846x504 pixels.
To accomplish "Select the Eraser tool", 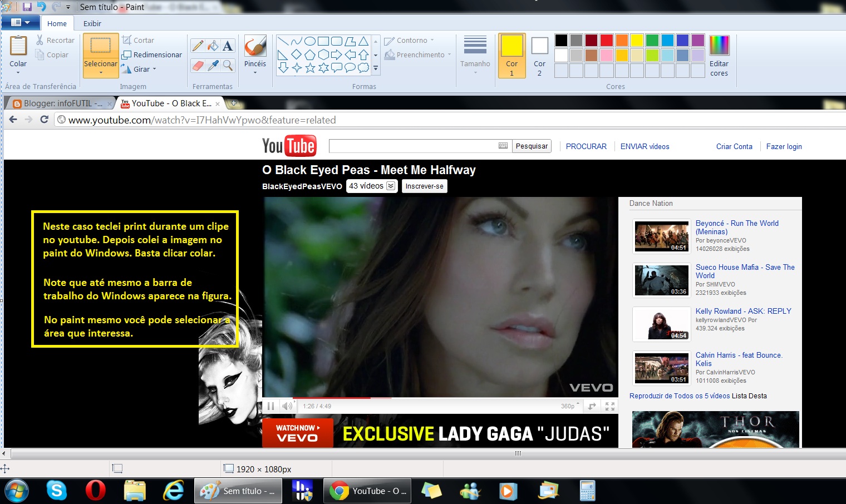I will point(198,65).
